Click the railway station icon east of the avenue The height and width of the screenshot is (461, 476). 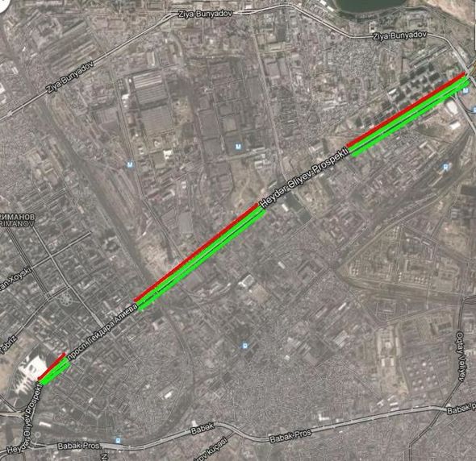coord(445,166)
